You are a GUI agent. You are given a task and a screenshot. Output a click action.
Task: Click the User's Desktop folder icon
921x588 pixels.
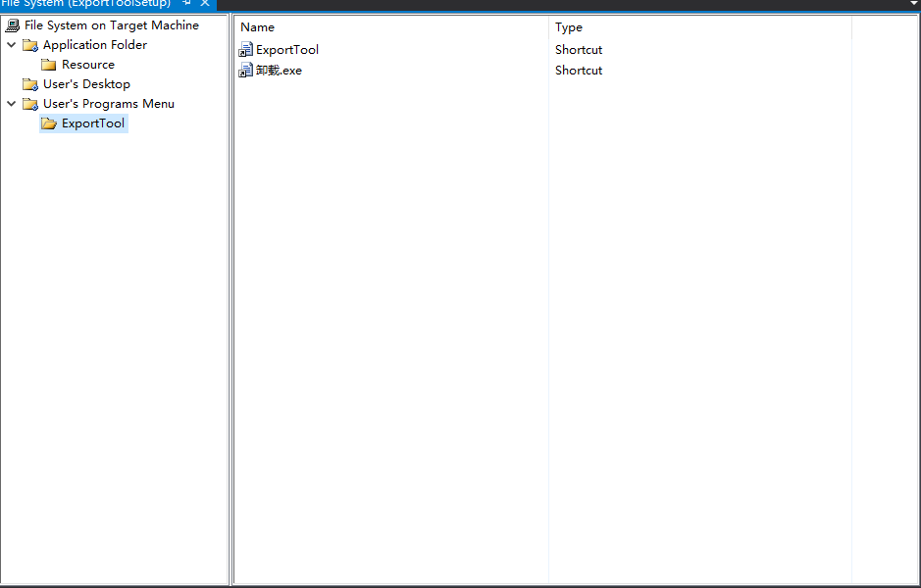click(30, 84)
